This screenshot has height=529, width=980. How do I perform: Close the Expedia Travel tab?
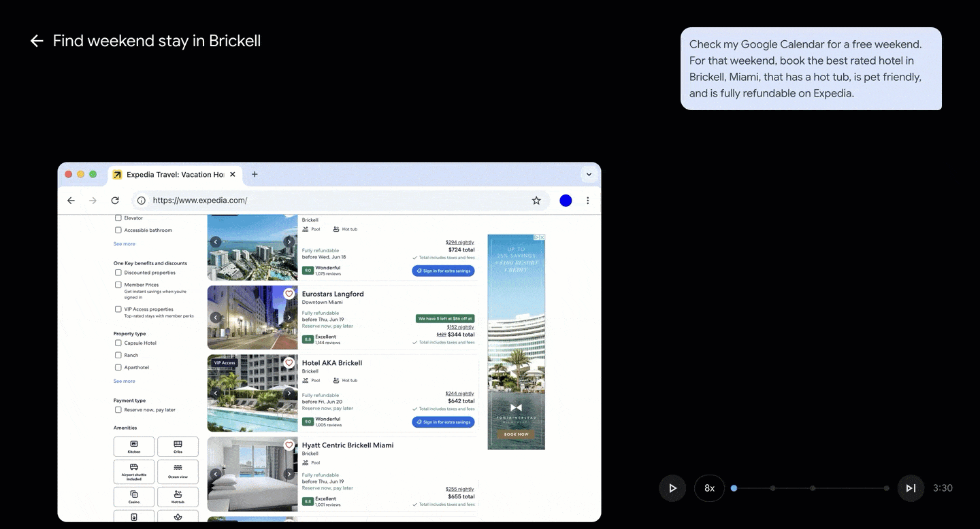(232, 174)
